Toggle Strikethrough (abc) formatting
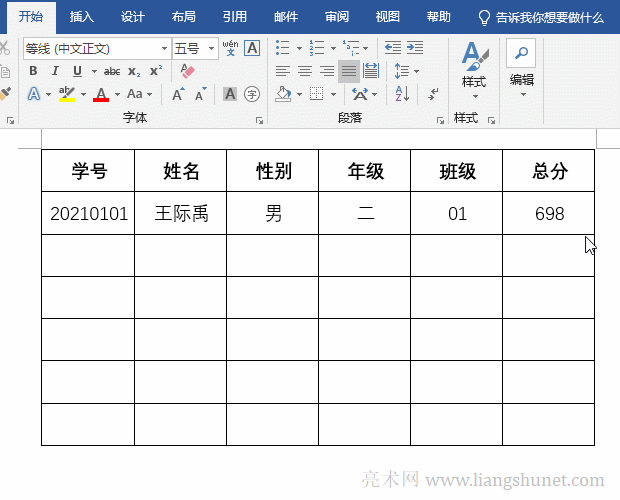This screenshot has height=500, width=620. [x=112, y=71]
